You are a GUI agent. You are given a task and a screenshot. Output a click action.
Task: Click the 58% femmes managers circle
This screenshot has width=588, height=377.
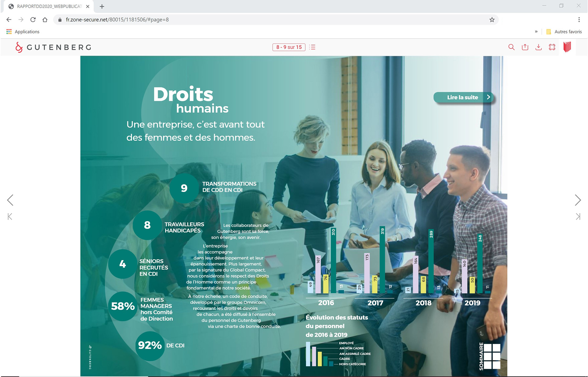[x=123, y=306]
